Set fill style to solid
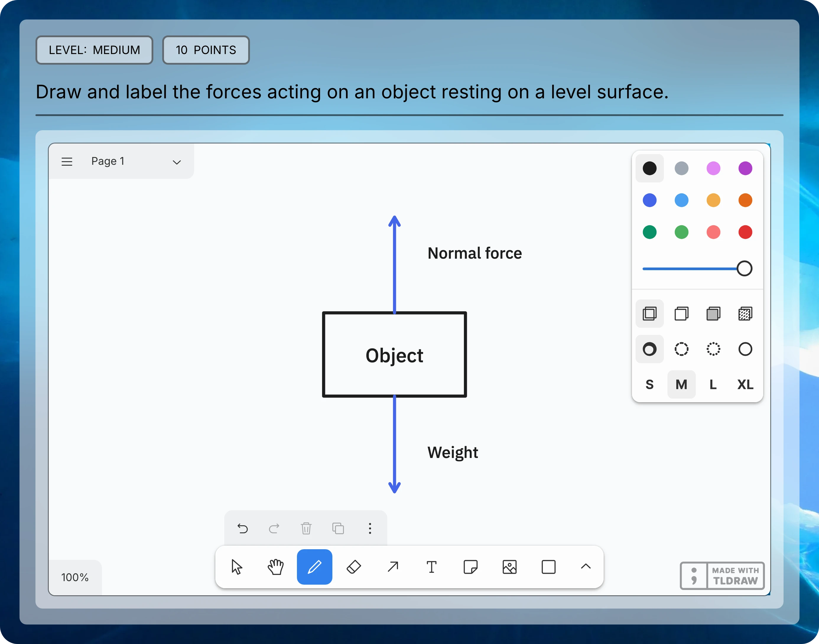Viewport: 819px width, 644px height. [713, 313]
